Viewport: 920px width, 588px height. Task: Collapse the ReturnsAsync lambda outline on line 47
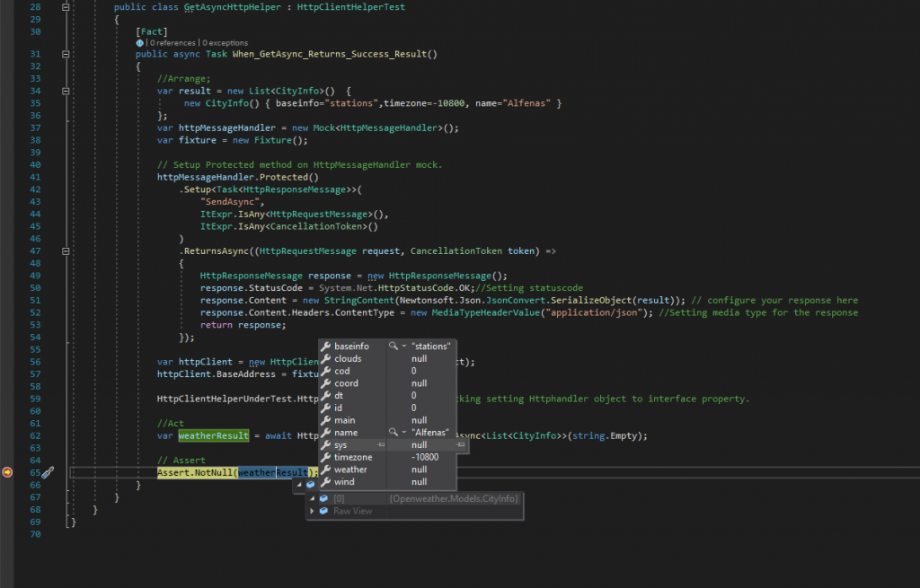pyautogui.click(x=66, y=250)
